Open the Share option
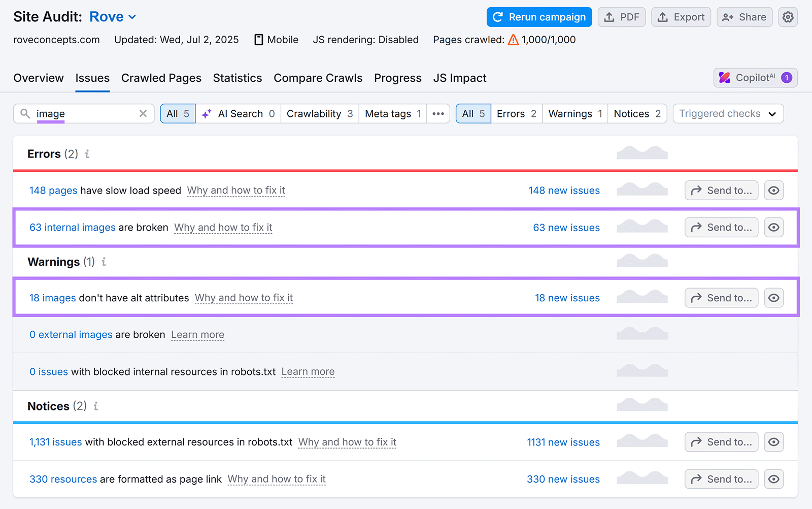Image resolution: width=812 pixels, height=509 pixels. pos(744,17)
